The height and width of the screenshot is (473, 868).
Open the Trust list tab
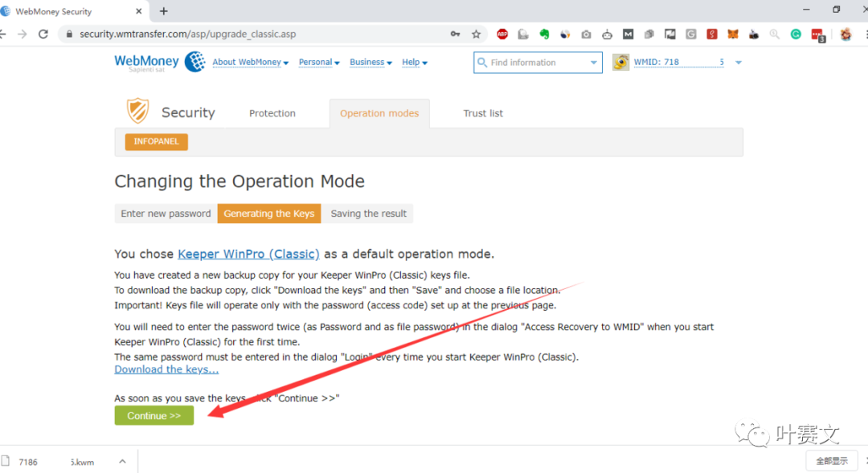click(x=483, y=113)
